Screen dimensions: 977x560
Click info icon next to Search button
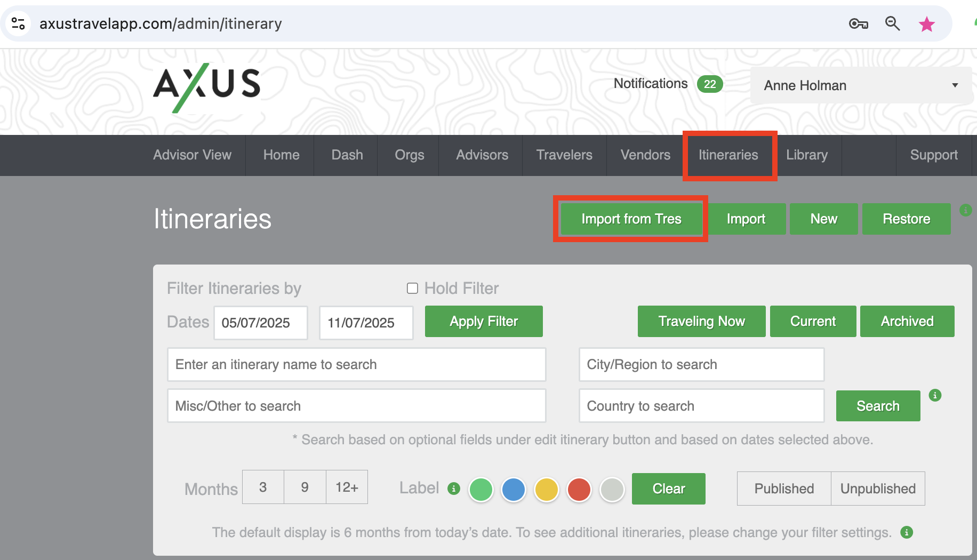[x=935, y=395]
